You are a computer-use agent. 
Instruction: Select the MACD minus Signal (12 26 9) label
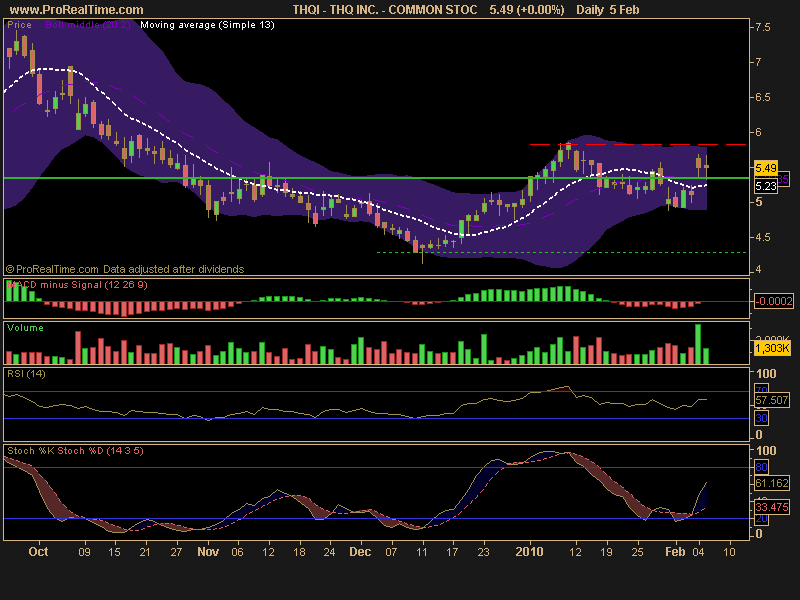tap(77, 285)
